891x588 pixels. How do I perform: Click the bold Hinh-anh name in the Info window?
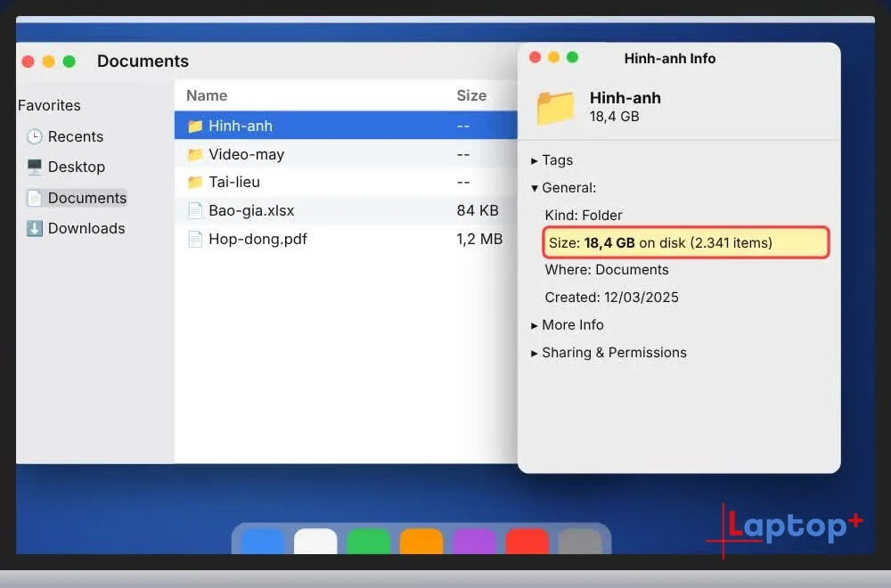click(x=625, y=98)
